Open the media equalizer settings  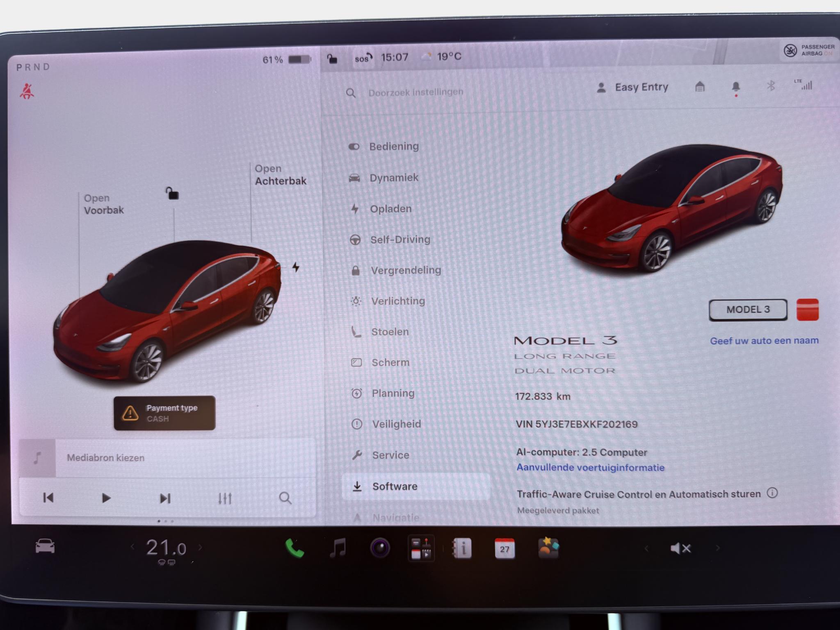click(225, 499)
